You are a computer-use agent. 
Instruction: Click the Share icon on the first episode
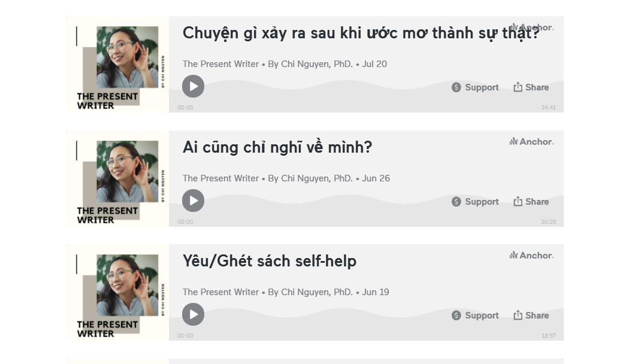[x=518, y=87]
